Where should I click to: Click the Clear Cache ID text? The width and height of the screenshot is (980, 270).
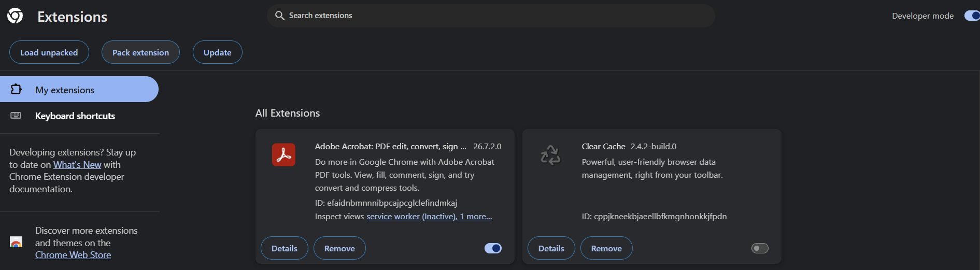(654, 216)
